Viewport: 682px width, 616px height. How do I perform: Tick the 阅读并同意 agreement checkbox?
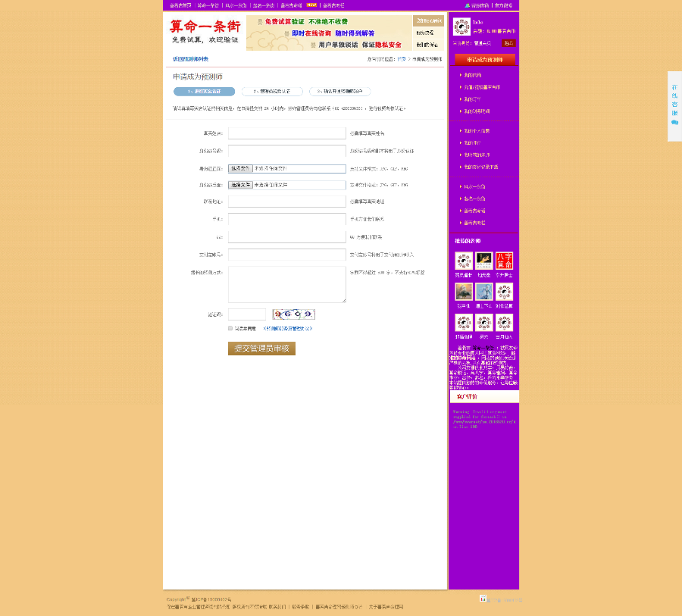(230, 328)
